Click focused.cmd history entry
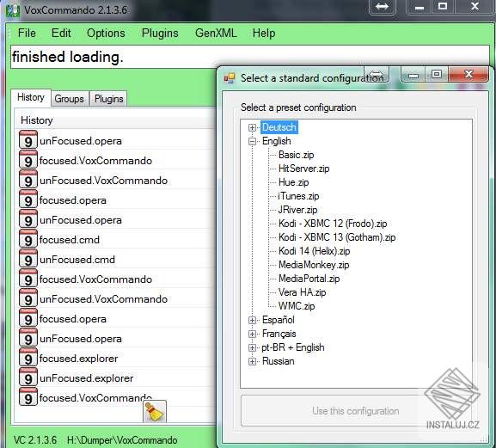Viewport: 496px width, 448px height. click(x=70, y=240)
